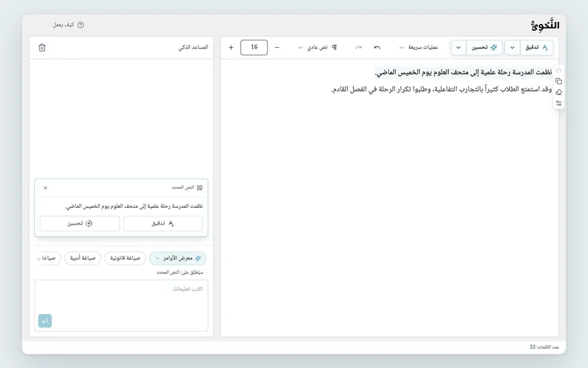Increase font size with the plus button

(x=231, y=47)
